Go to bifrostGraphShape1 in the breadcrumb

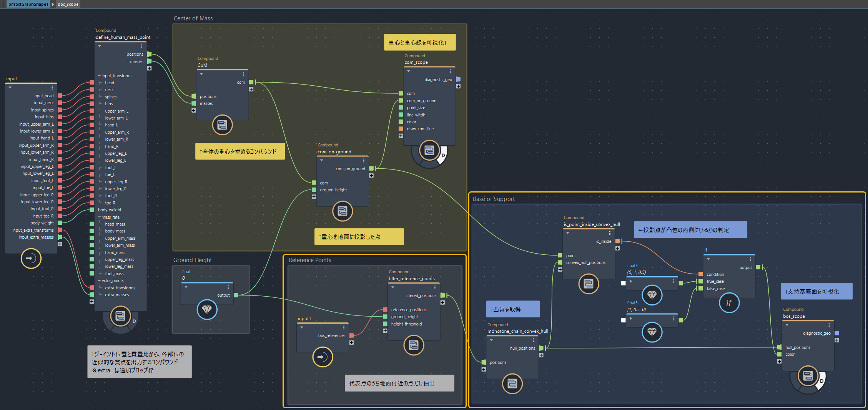pyautogui.click(x=28, y=4)
